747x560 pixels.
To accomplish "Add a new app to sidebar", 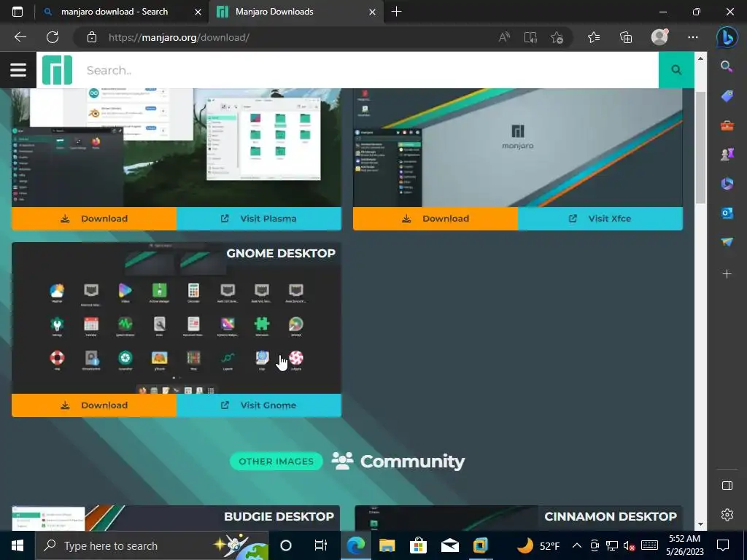I will (x=727, y=274).
